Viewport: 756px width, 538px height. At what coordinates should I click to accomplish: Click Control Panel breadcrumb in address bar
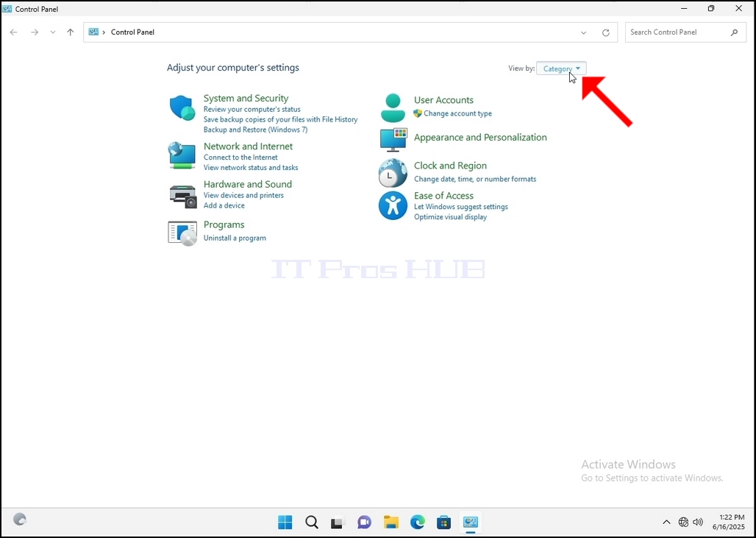point(132,32)
